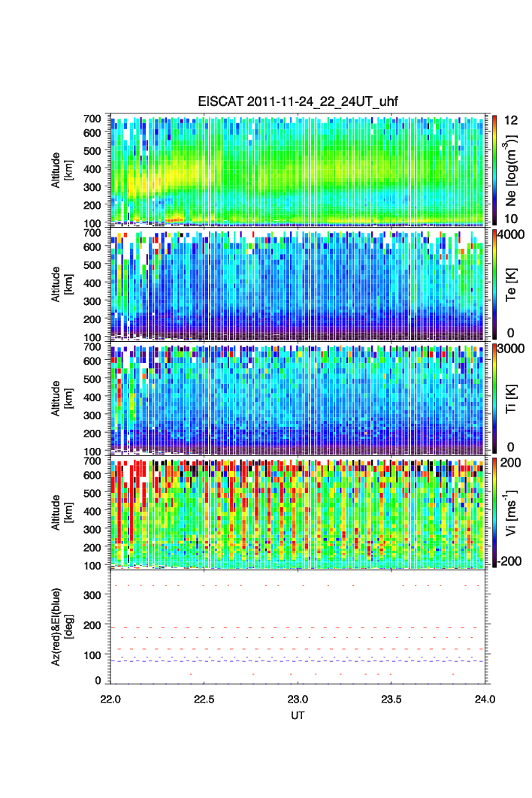Click inside the electron density heatmap panel
The image size is (532, 798).
[x=299, y=169]
